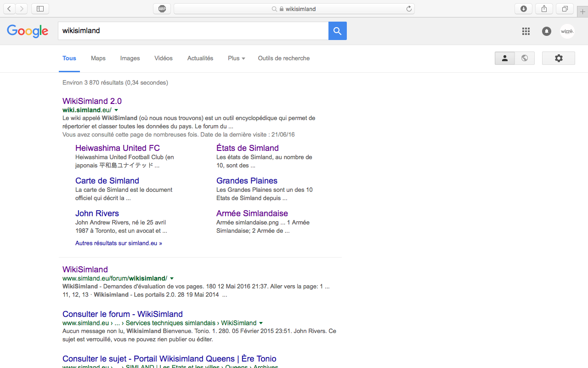The image size is (588, 368).
Task: Expand arrow next to forum/wikisimland URL
Action: pos(172,278)
